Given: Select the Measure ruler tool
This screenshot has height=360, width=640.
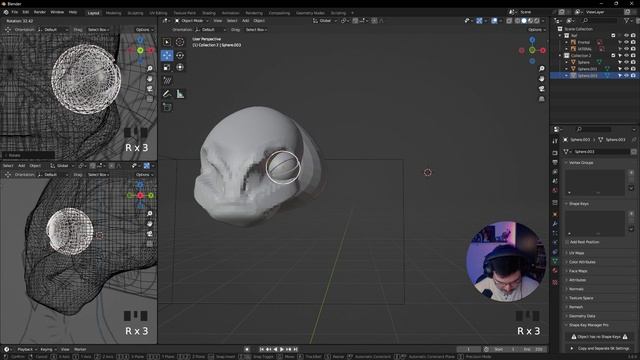Looking at the screenshot, I should pos(180,94).
